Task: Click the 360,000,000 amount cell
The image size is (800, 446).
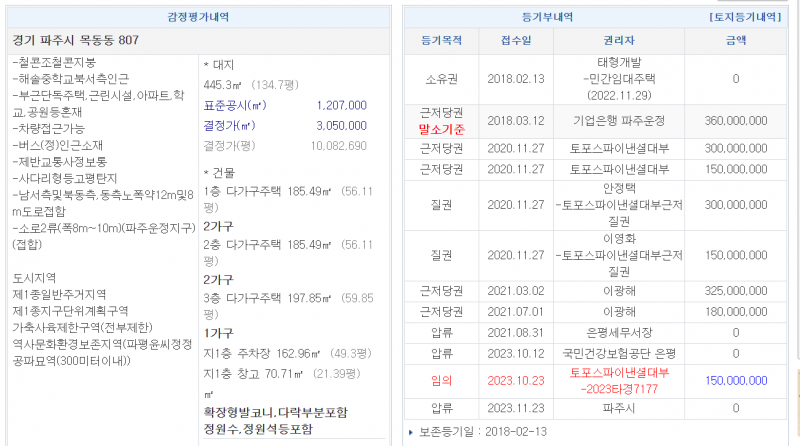Action: pos(734,120)
